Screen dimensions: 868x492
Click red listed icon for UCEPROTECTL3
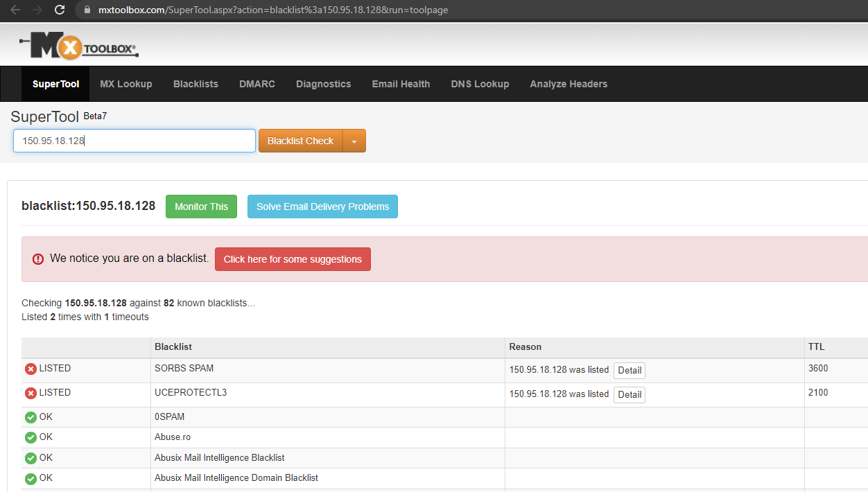pos(31,394)
